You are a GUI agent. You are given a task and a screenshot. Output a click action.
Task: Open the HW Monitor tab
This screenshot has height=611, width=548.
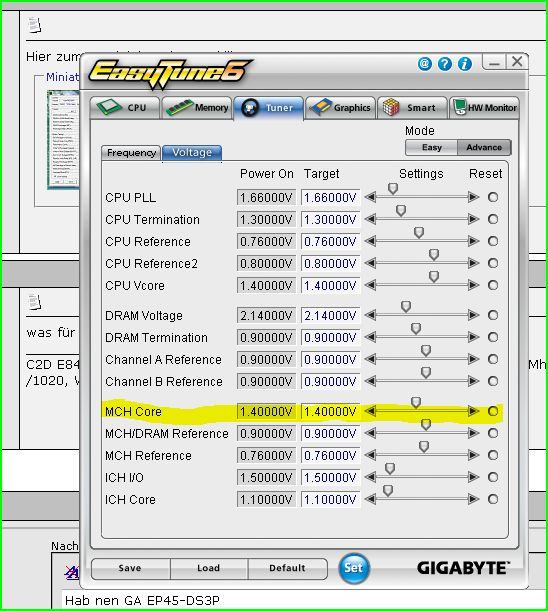pos(484,107)
